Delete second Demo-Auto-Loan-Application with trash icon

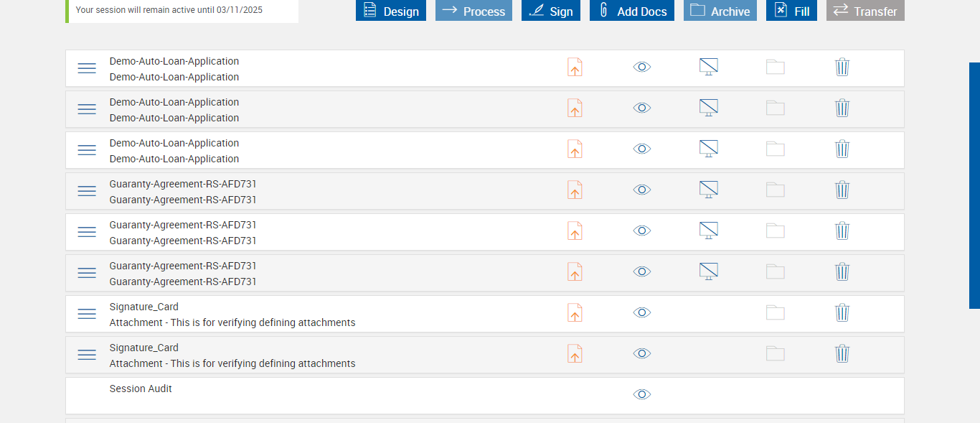tap(842, 108)
